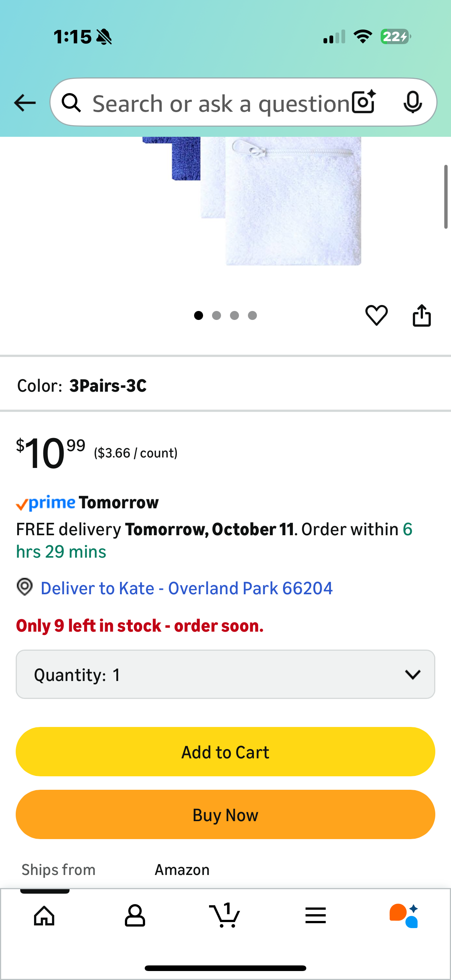Tap the camera lens search icon
This screenshot has width=451, height=980.
click(363, 102)
